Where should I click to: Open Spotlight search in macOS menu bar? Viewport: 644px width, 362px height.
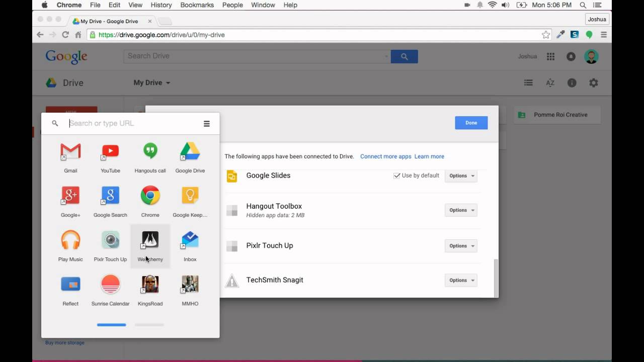[583, 5]
